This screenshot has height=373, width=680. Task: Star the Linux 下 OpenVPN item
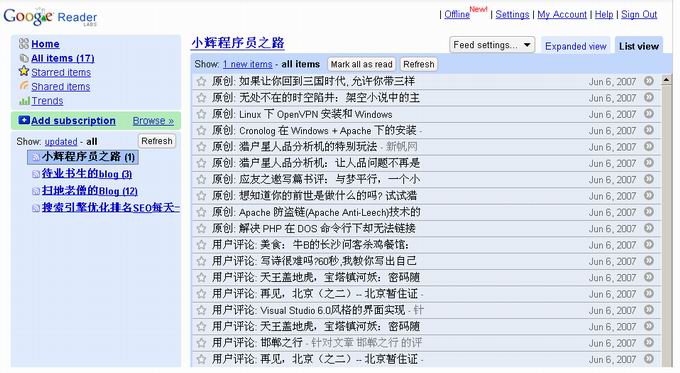click(201, 114)
